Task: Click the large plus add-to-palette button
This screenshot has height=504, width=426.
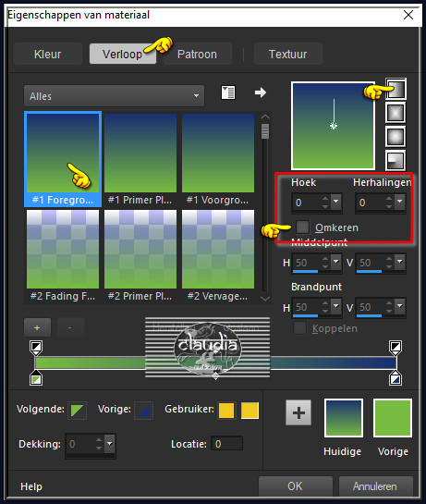Action: tap(298, 412)
